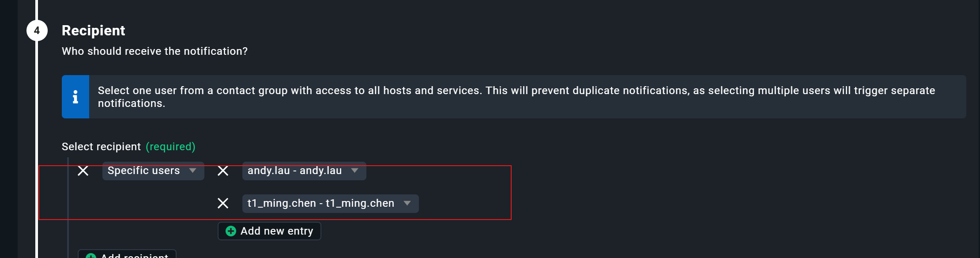The width and height of the screenshot is (980, 258).
Task: Remove the t1_ming.chen user entry
Action: pos(223,203)
